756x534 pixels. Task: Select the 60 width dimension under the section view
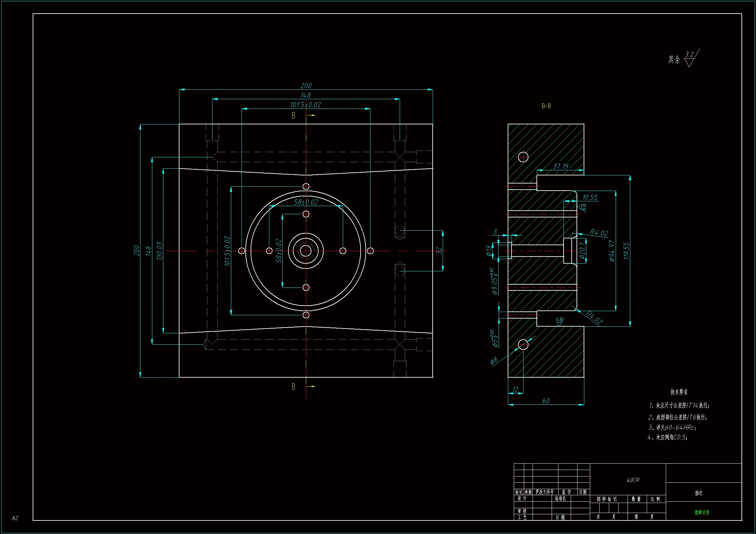tap(546, 401)
